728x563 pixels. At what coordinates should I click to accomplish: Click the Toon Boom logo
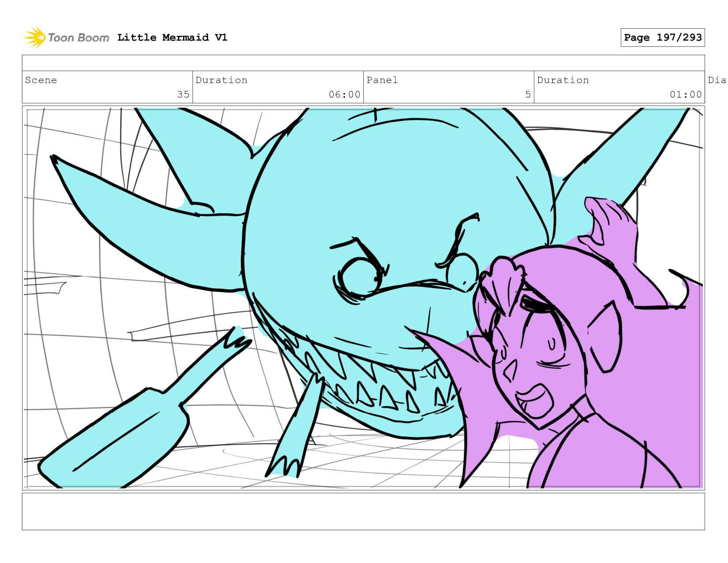pyautogui.click(x=66, y=38)
